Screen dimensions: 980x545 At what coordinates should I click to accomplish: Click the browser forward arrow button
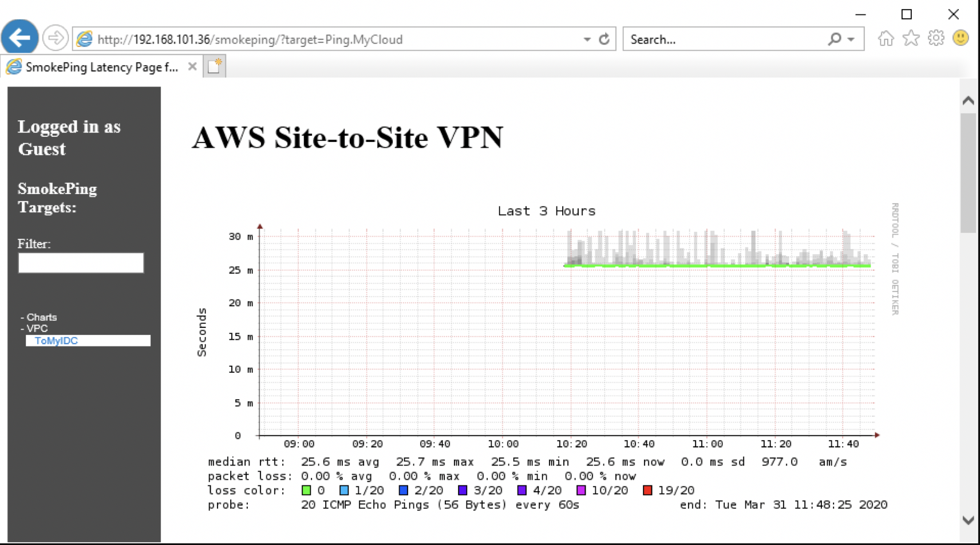pyautogui.click(x=56, y=38)
